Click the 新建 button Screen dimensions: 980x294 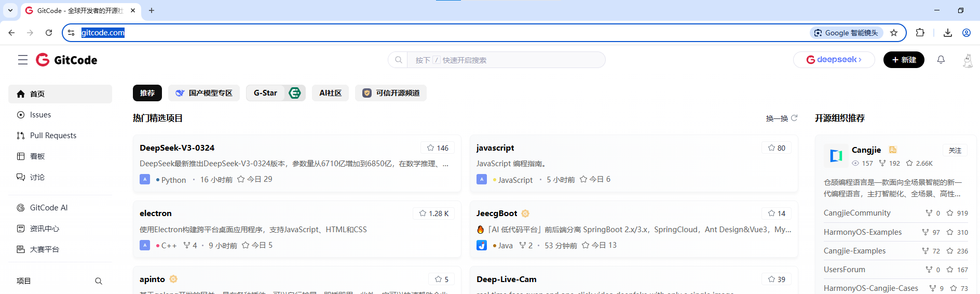(x=904, y=60)
